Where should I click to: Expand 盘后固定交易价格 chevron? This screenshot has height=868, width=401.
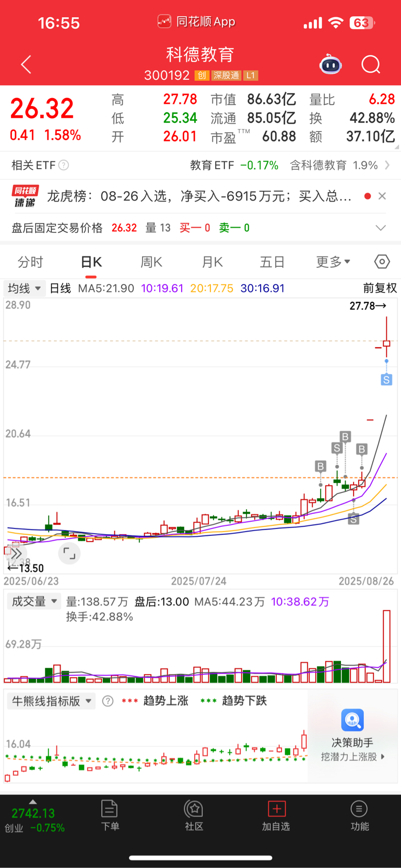point(381,228)
